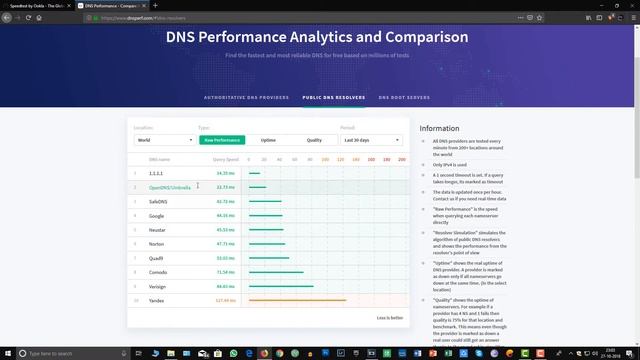Click the Verisign row name
The height and width of the screenshot is (360, 640).
click(x=157, y=287)
